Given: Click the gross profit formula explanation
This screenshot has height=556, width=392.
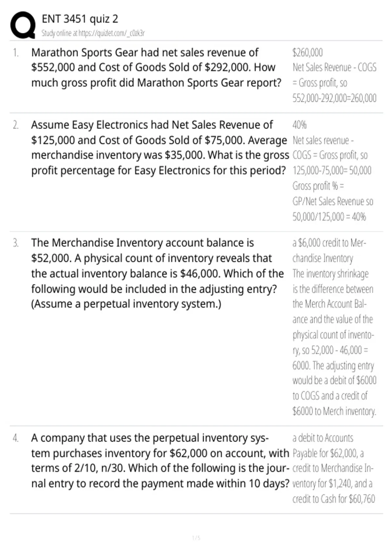Looking at the screenshot, I should 335,83.
